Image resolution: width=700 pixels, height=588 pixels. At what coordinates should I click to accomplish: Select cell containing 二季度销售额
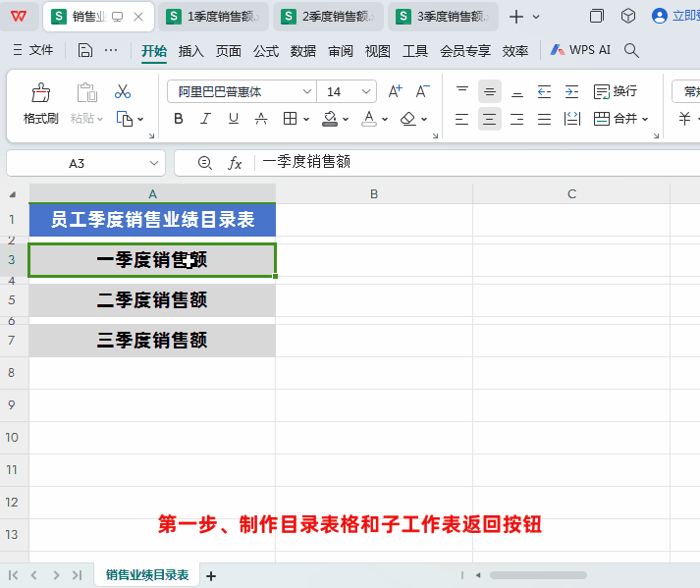point(152,300)
